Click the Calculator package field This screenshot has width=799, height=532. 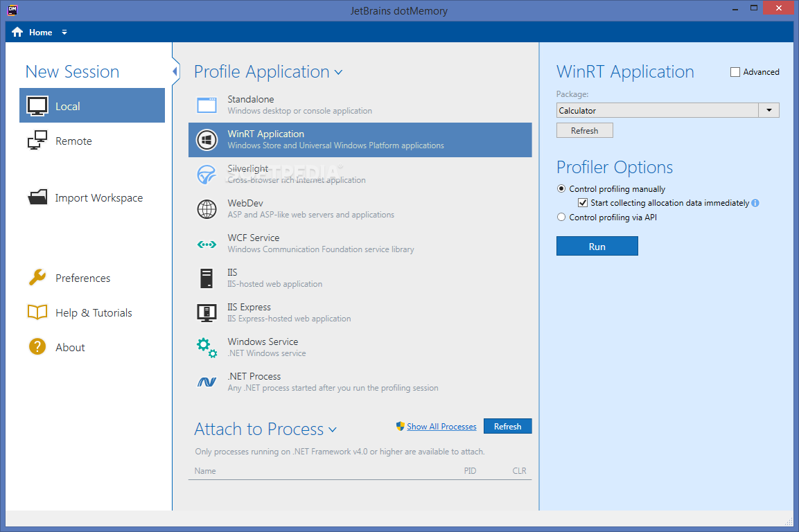(658, 110)
